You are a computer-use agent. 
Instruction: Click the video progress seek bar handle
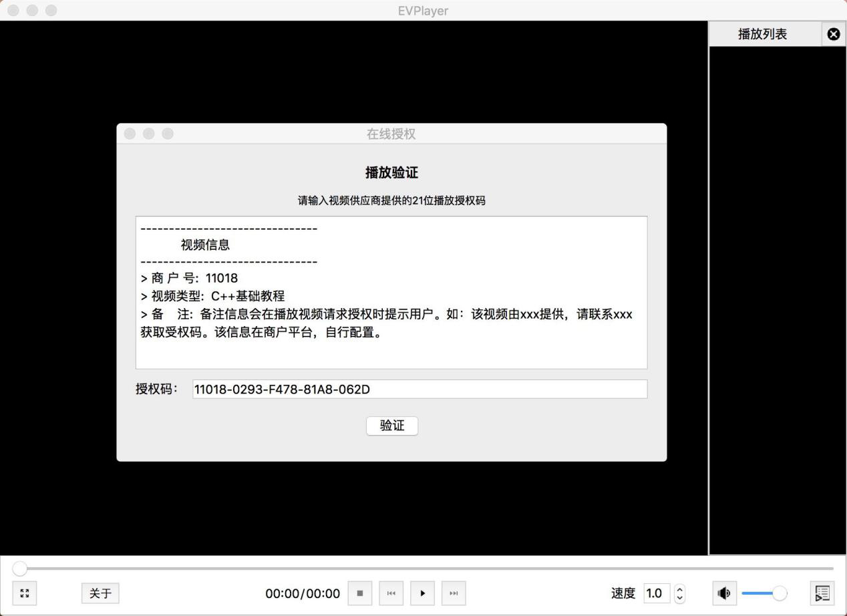[x=20, y=569]
